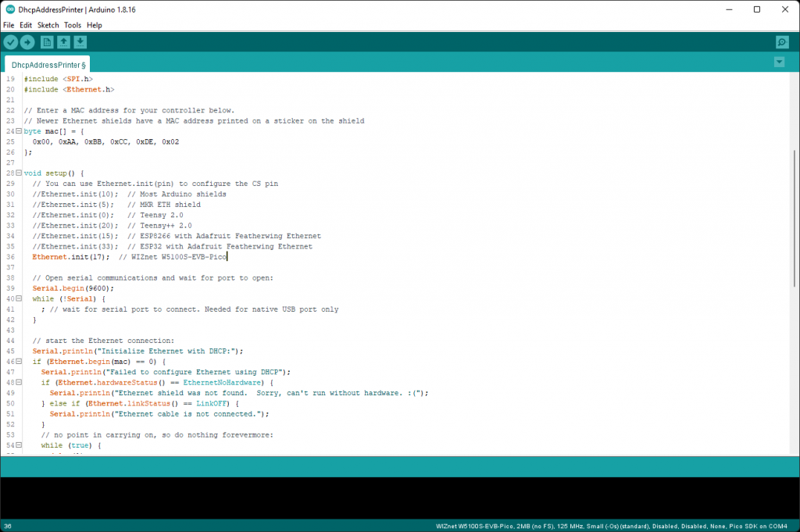Click the #include <SPI.h> line

coord(58,79)
